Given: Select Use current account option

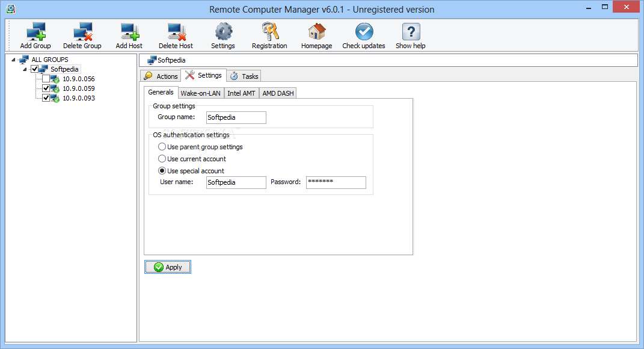Looking at the screenshot, I should click(162, 159).
